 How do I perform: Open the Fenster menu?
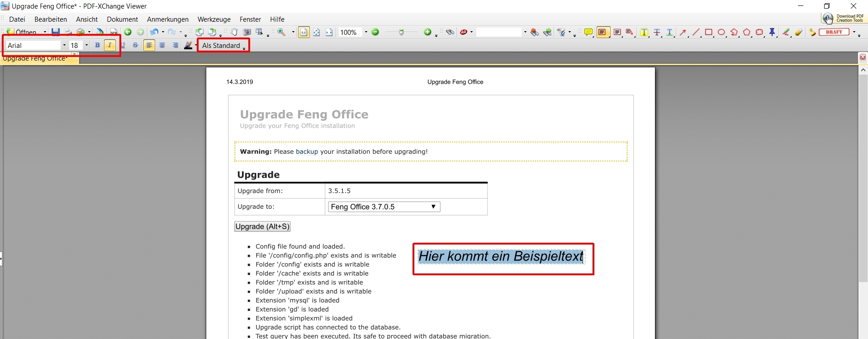coord(250,19)
